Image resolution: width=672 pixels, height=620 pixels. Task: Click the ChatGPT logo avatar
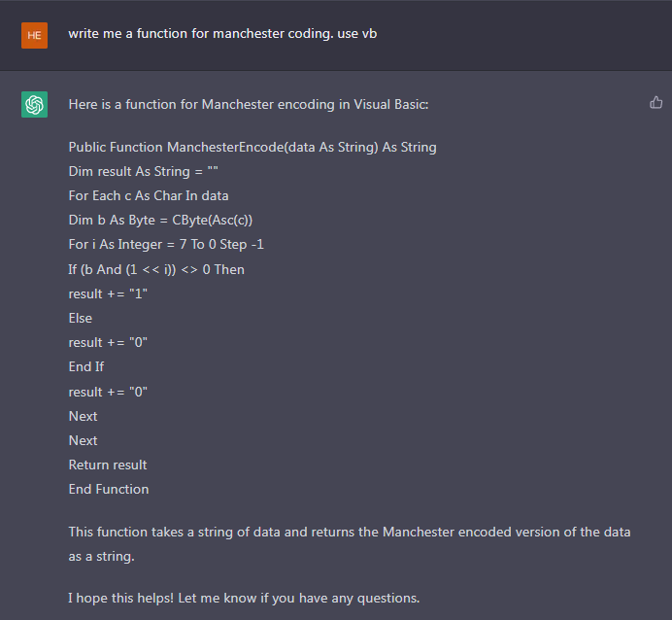pos(34,104)
